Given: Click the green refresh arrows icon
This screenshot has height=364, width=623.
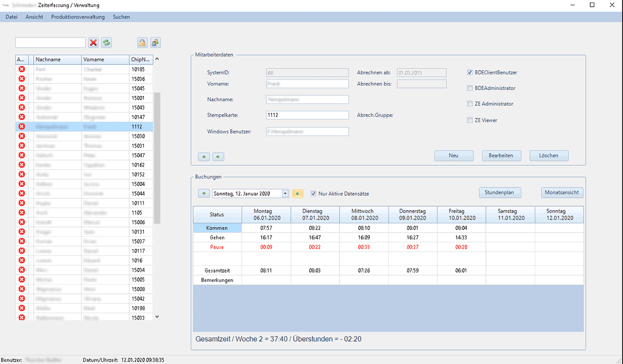Looking at the screenshot, I should (106, 43).
